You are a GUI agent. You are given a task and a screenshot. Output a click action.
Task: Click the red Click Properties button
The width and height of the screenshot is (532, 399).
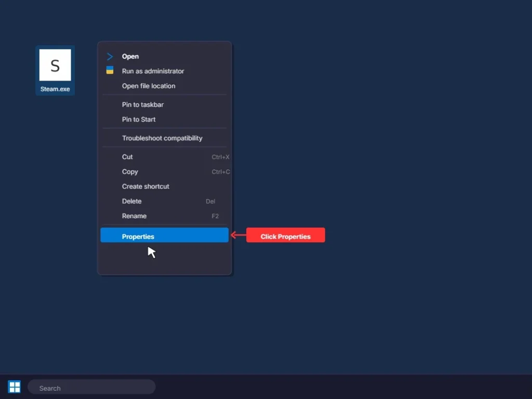[285, 235]
